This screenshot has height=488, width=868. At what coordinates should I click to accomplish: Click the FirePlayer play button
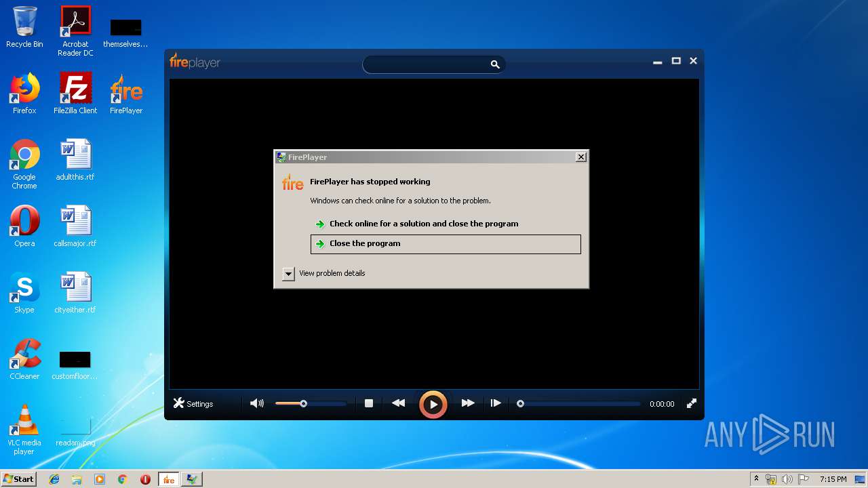(x=433, y=405)
